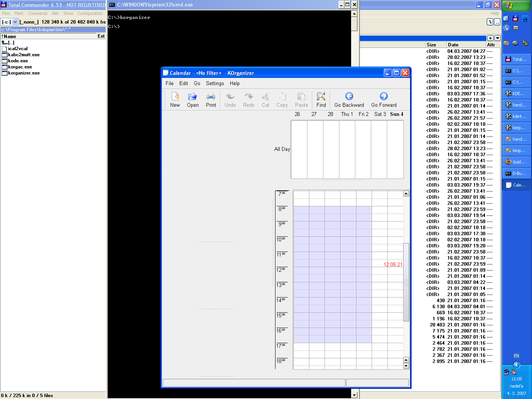Switch to the Guid... Firefox taskbar button
The height and width of the screenshot is (399, 532).
516,162
